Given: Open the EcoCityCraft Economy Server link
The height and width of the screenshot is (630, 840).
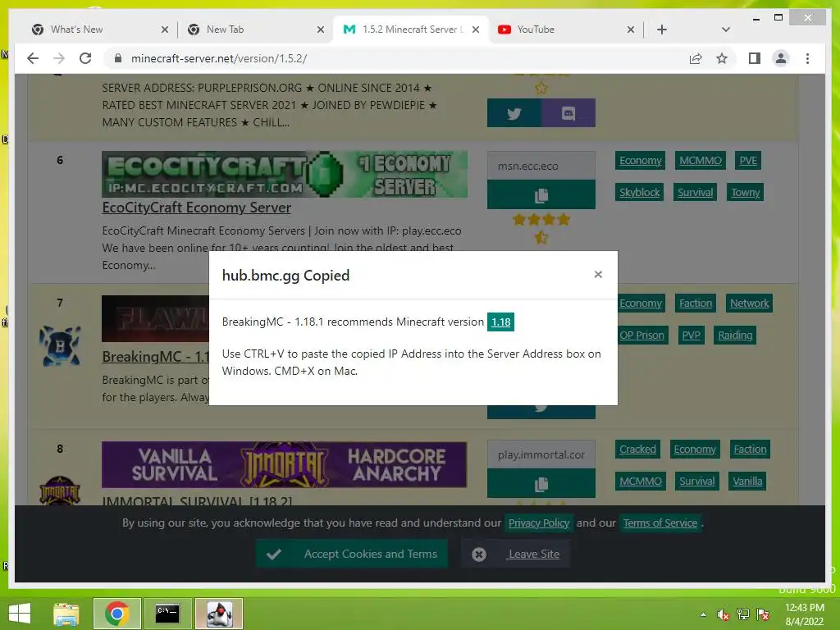Looking at the screenshot, I should point(196,208).
